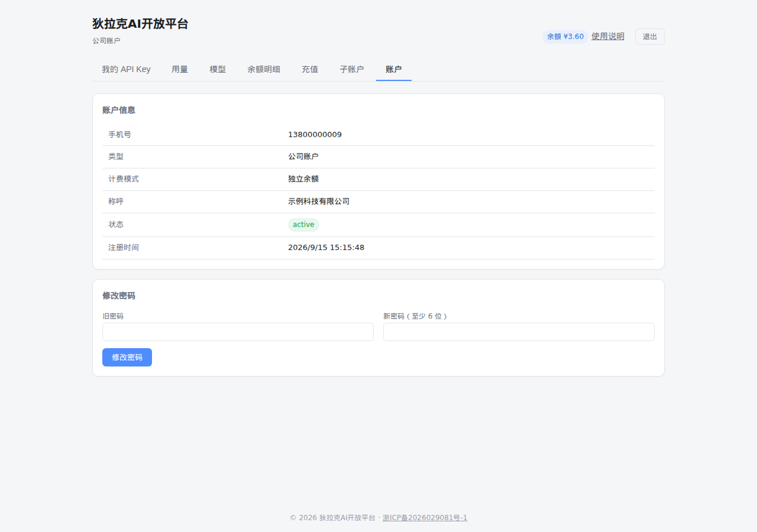The image size is (757, 532).
Task: Focus the 旧密码 input field
Action: point(238,332)
